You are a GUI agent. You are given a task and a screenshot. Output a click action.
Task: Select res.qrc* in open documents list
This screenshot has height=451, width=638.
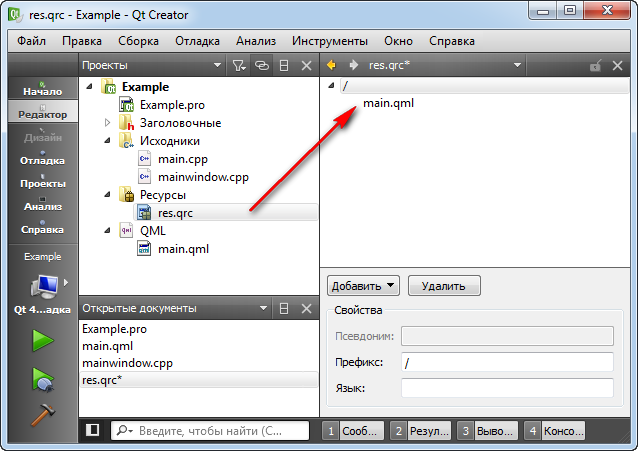(x=199, y=380)
